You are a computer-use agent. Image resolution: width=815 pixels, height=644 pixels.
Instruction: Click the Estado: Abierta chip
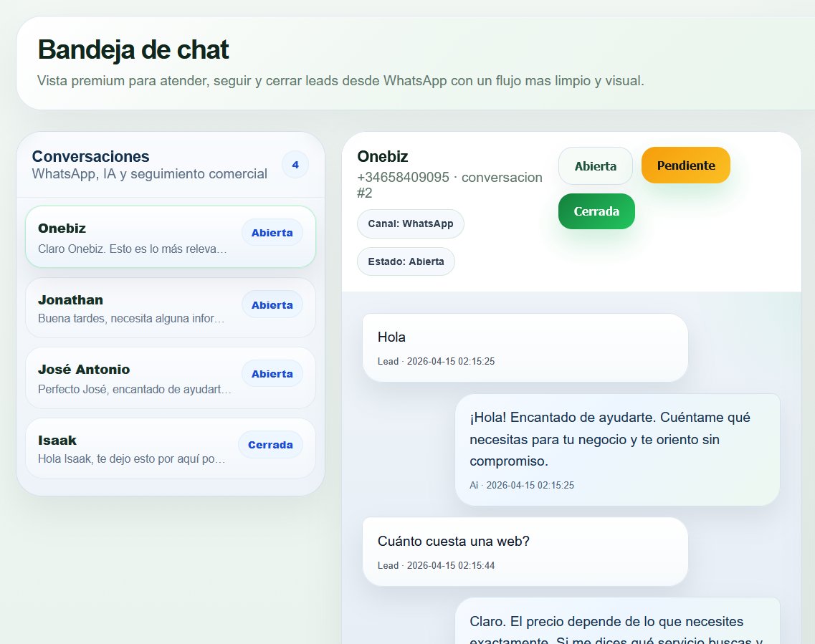pyautogui.click(x=406, y=261)
